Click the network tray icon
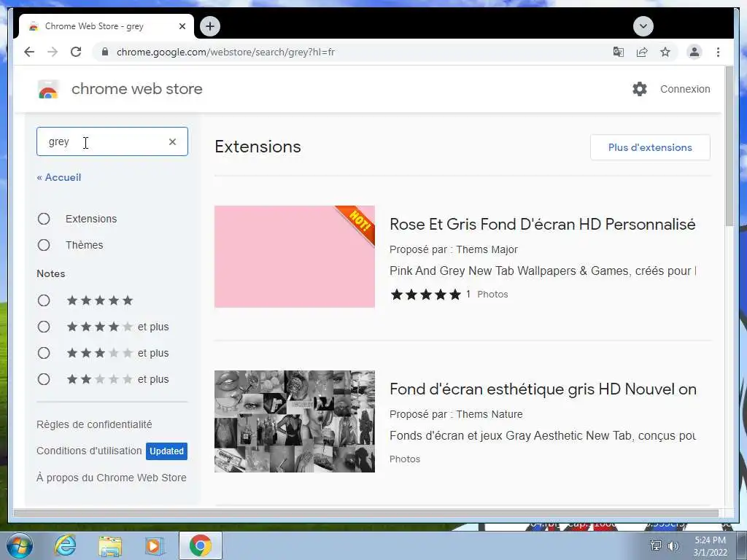The image size is (747, 560). click(x=656, y=545)
